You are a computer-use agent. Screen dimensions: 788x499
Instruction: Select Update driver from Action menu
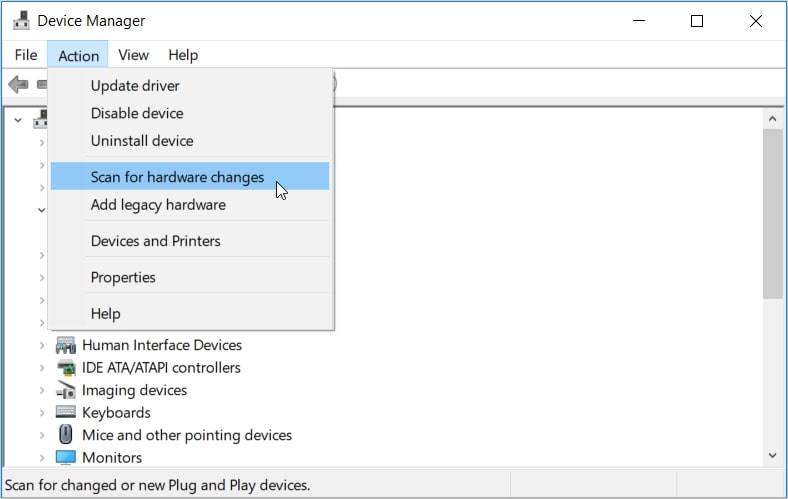[135, 86]
